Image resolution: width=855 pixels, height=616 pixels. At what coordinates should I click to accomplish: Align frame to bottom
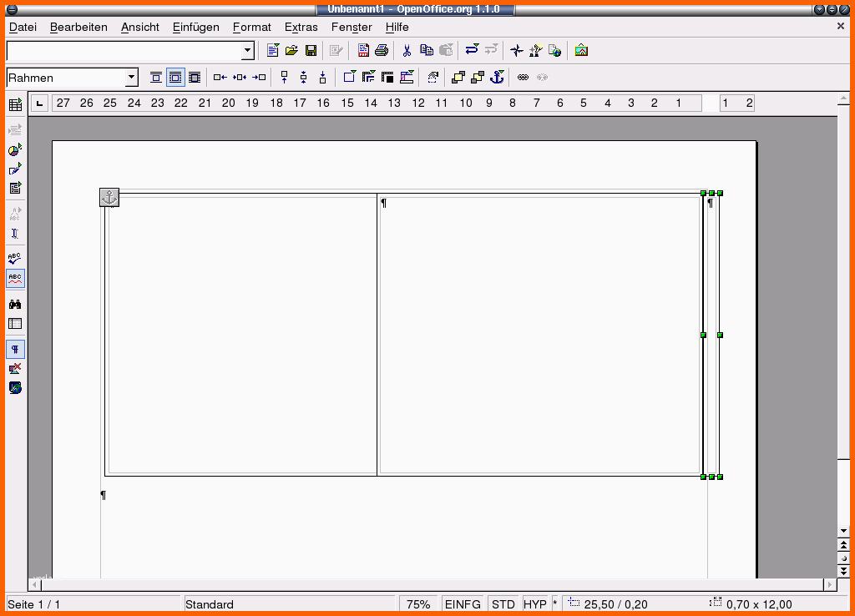[323, 78]
